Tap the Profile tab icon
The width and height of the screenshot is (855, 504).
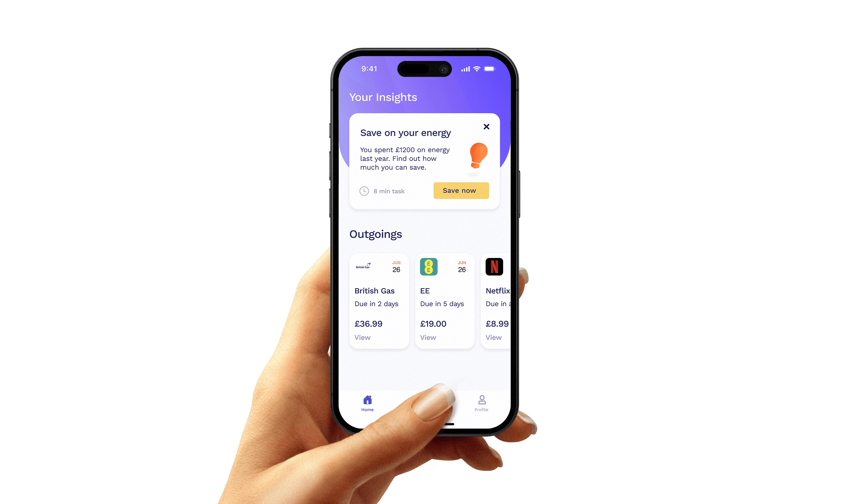(x=480, y=402)
